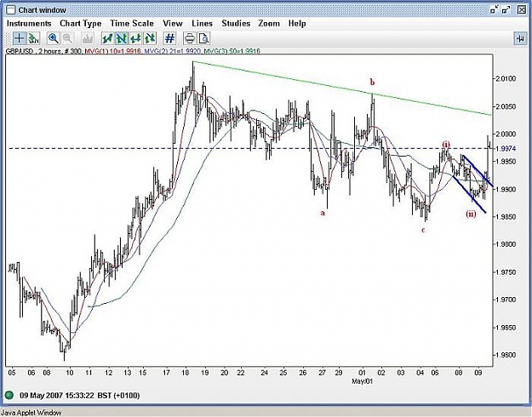Open the Studies menu
Image resolution: width=532 pixels, height=417 pixels.
pyautogui.click(x=236, y=24)
